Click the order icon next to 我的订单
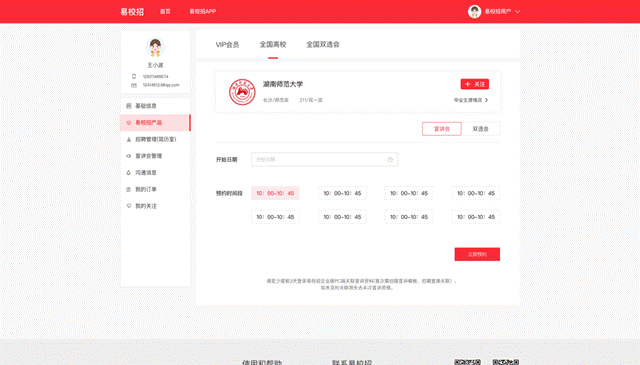Screen dimensions: 640x365 [x=129, y=189]
